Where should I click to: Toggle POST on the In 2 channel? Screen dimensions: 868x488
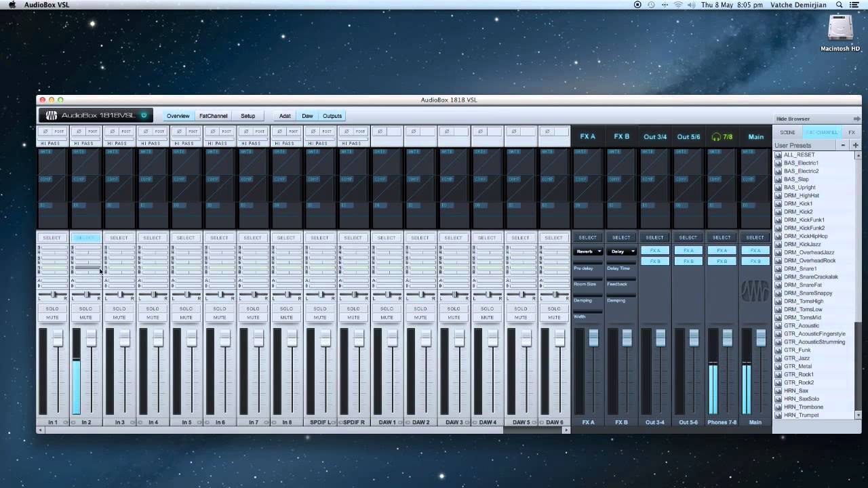92,131
